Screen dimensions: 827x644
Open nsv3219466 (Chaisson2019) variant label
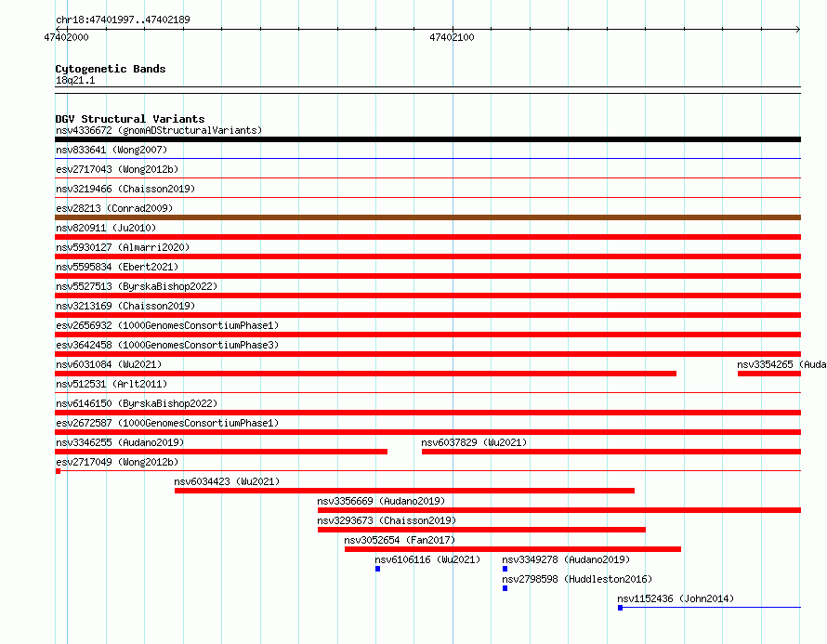(125, 189)
